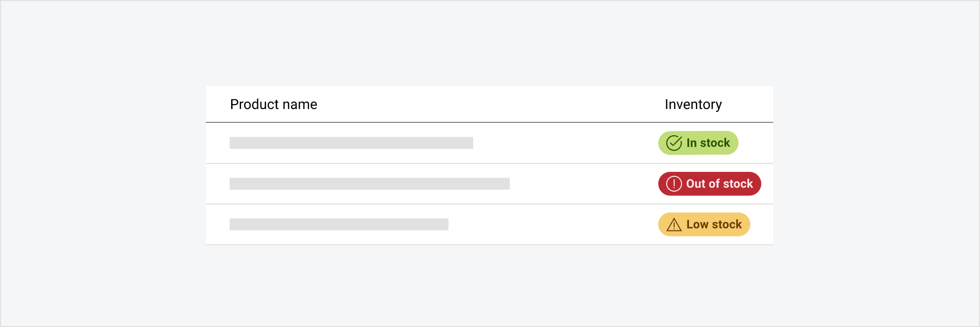Select the 'In stock' badge text
The height and width of the screenshot is (327, 980).
[x=708, y=143]
